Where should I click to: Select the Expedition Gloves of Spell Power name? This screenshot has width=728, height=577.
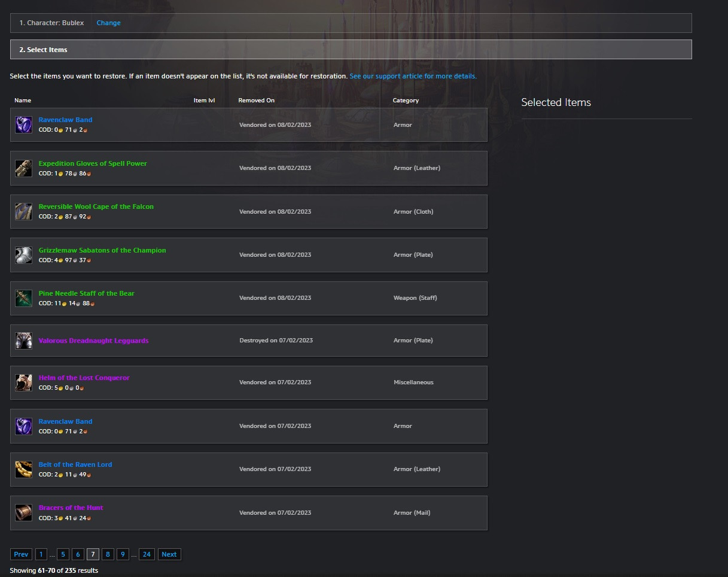93,163
